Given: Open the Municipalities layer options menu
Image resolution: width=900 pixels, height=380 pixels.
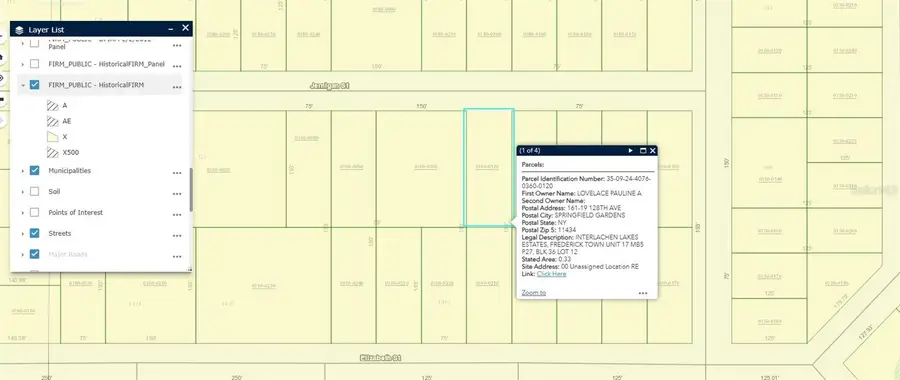Looking at the screenshot, I should tap(177, 173).
